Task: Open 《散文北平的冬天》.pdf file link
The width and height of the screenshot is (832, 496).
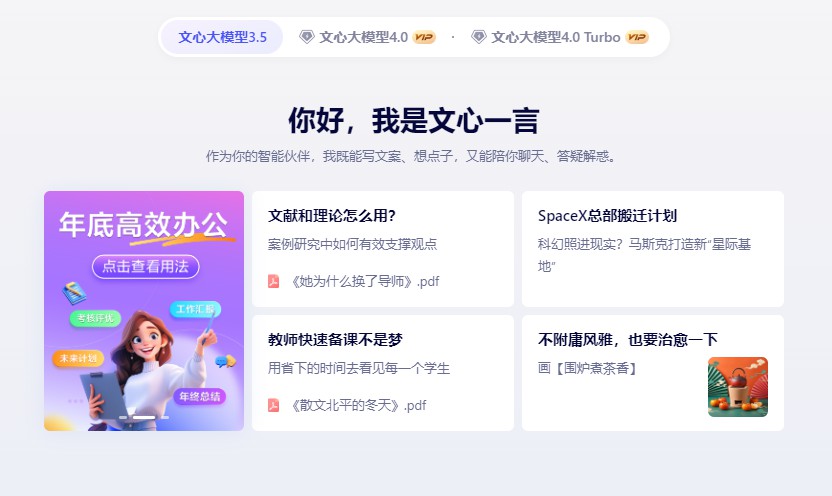Action: coord(358,405)
